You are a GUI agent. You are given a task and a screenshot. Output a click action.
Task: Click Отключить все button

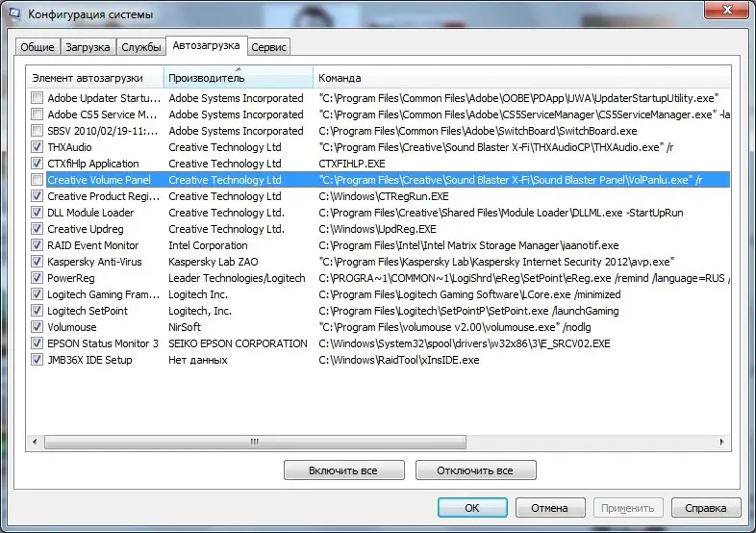pyautogui.click(x=475, y=470)
